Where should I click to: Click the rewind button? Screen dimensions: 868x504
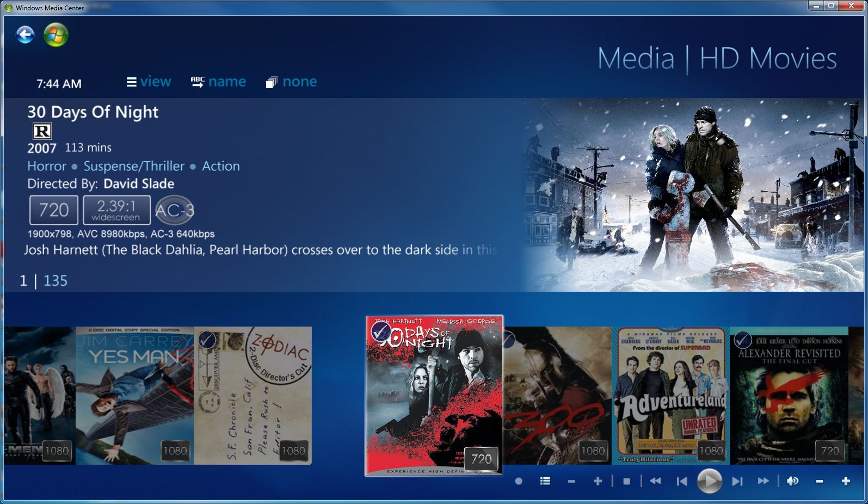click(x=655, y=481)
